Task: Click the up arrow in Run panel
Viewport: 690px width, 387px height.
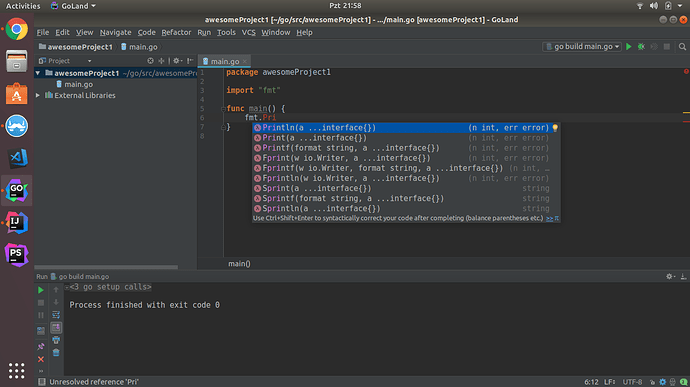Action: [56, 290]
